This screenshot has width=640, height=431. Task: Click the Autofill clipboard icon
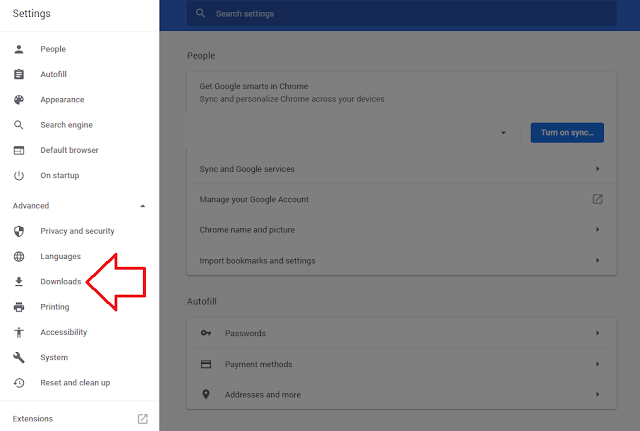click(x=18, y=74)
